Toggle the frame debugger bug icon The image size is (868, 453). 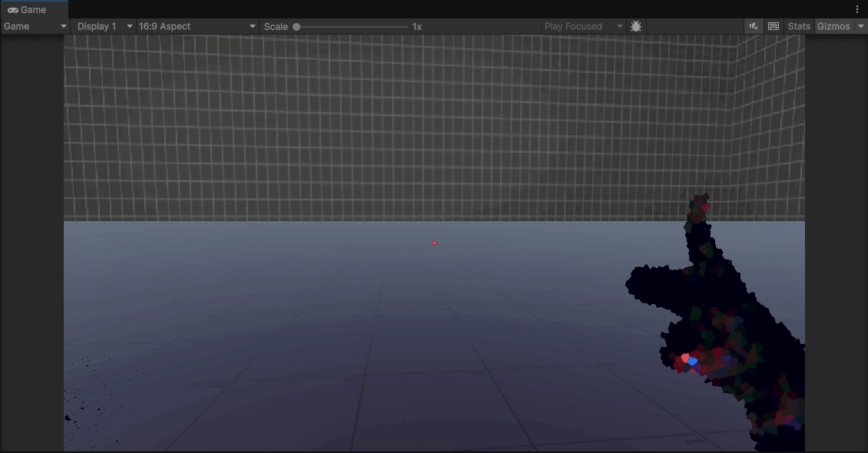[636, 26]
